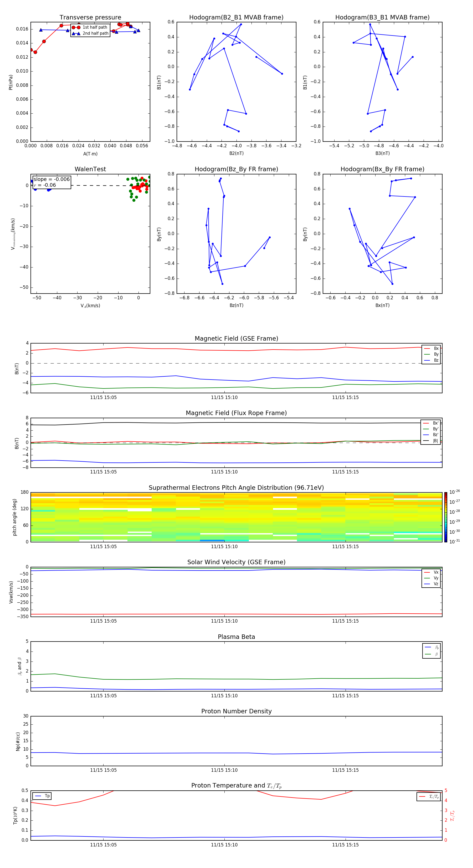Screen dimensions: 473x868
Task: Click the Vz entry in velocity legend
Action: pos(431,584)
